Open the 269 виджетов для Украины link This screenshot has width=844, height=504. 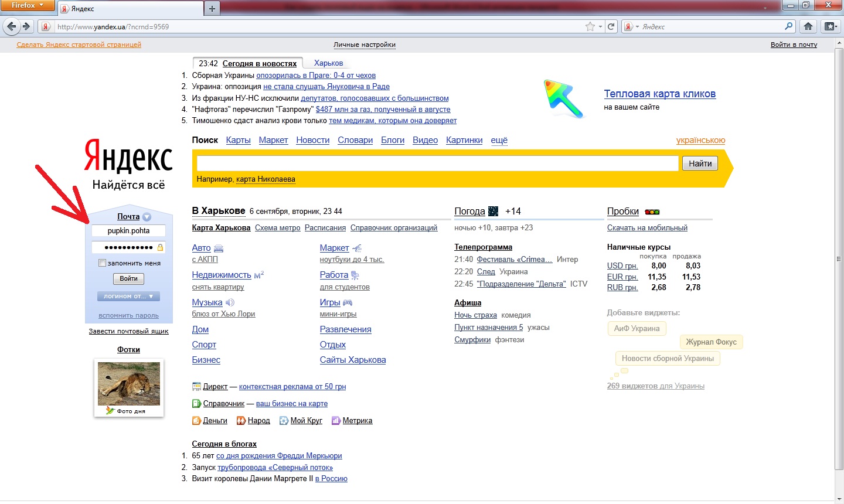click(655, 386)
